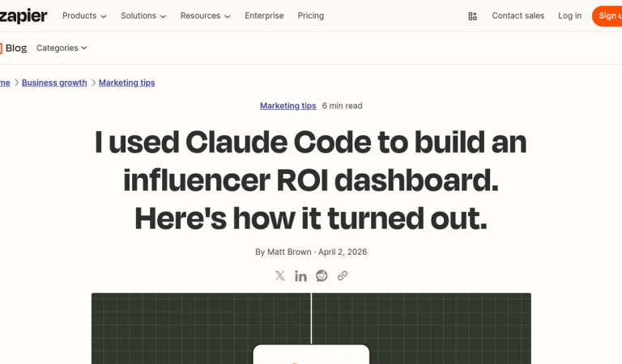Expand the Solutions menu
This screenshot has width=622, height=364.
point(143,16)
